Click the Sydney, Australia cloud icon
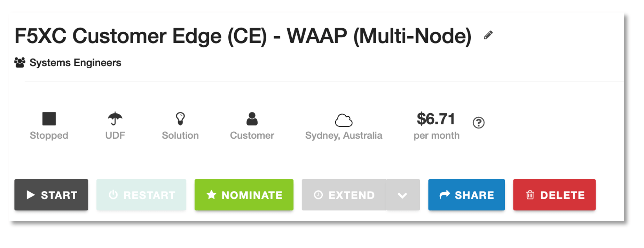 (x=344, y=120)
